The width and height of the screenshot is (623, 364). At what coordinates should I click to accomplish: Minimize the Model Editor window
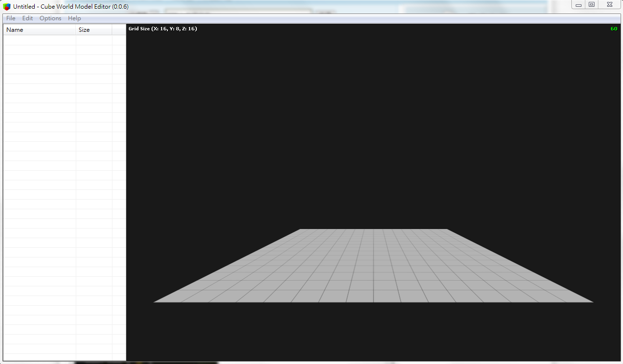[x=578, y=5]
